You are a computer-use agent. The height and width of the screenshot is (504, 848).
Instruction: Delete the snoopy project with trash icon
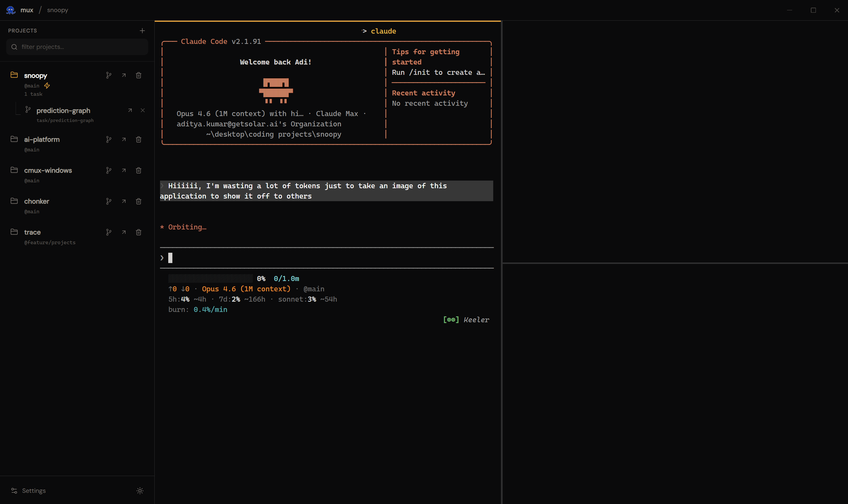[138, 75]
